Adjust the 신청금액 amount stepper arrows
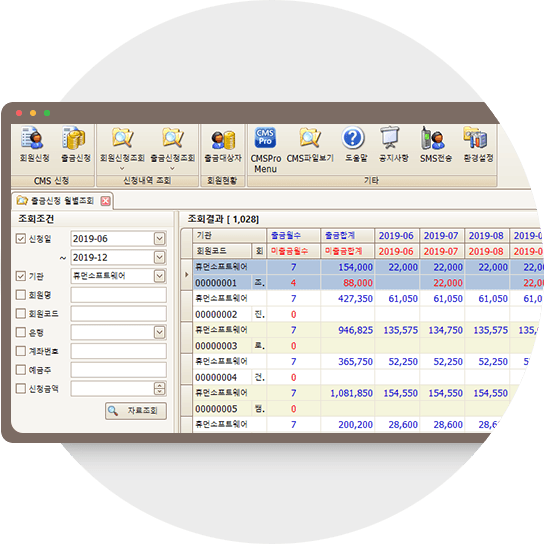 tap(160, 389)
